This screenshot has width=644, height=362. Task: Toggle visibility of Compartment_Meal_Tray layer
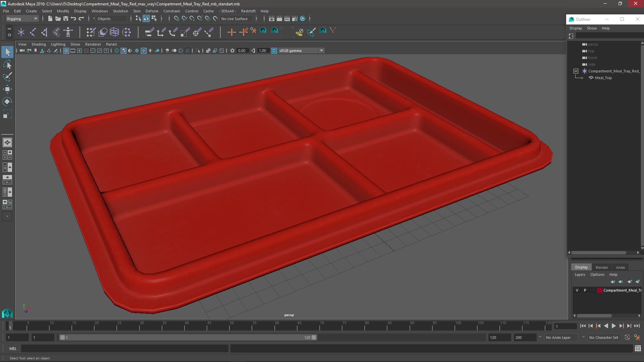point(577,290)
